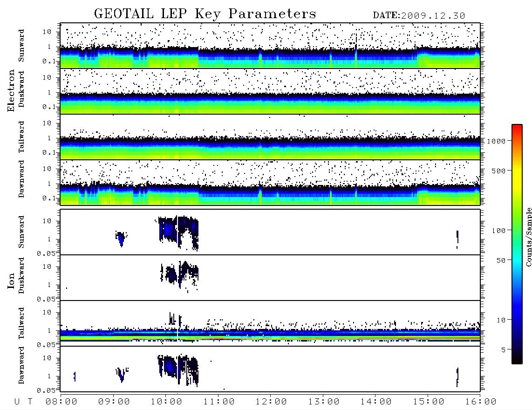The image size is (532, 410).
Task: Click the 0.05 tick of Ion Dawnward panel
Action: (46, 390)
